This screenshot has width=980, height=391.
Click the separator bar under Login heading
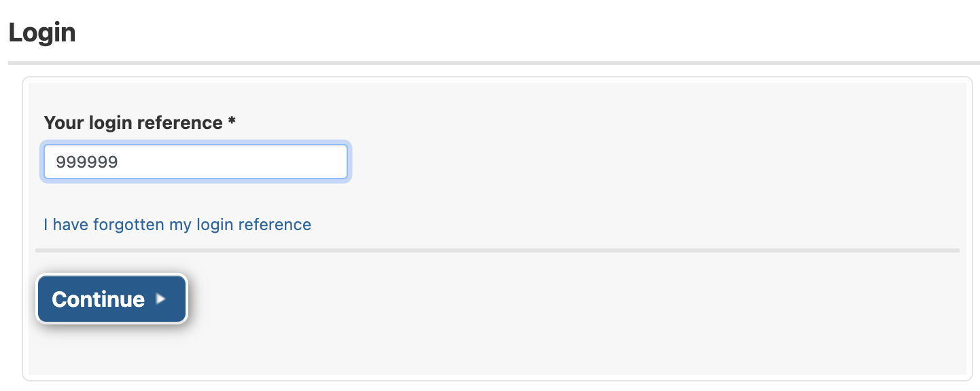[489, 61]
